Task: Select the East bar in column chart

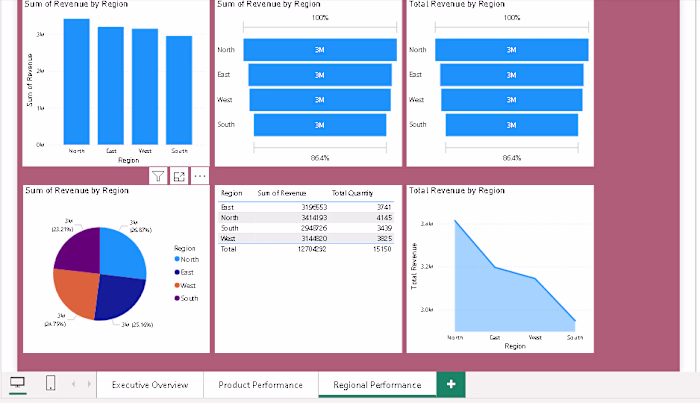Action: coord(111,86)
